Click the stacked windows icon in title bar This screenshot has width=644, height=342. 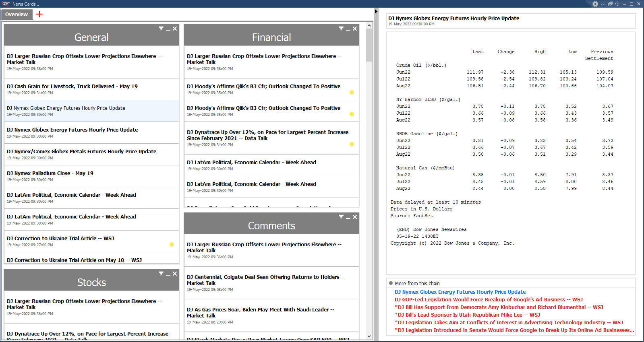(610, 4)
